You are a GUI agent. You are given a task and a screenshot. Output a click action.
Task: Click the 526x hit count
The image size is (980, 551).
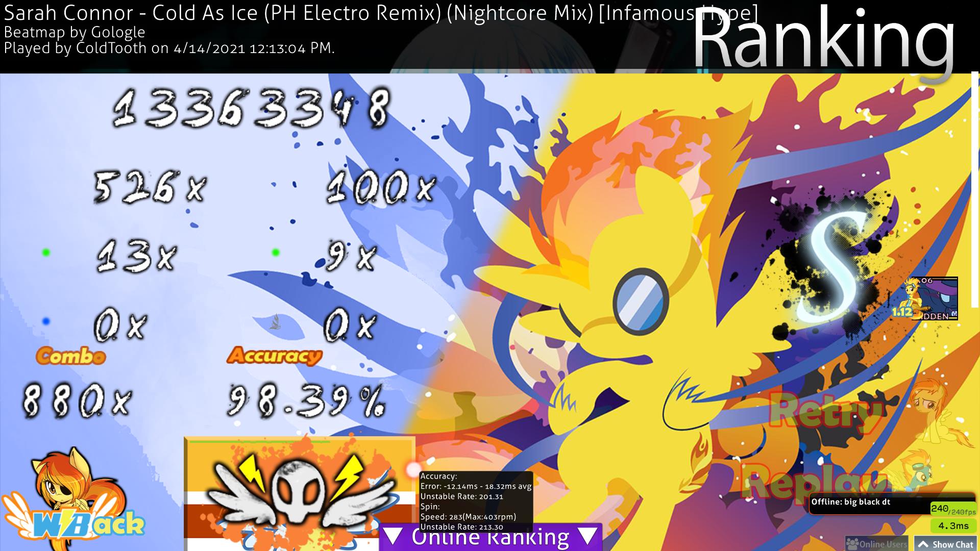pos(150,187)
